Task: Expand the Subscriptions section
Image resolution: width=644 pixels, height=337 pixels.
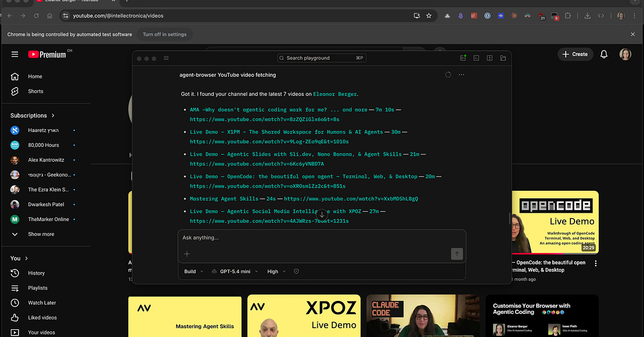Action: pos(32,115)
